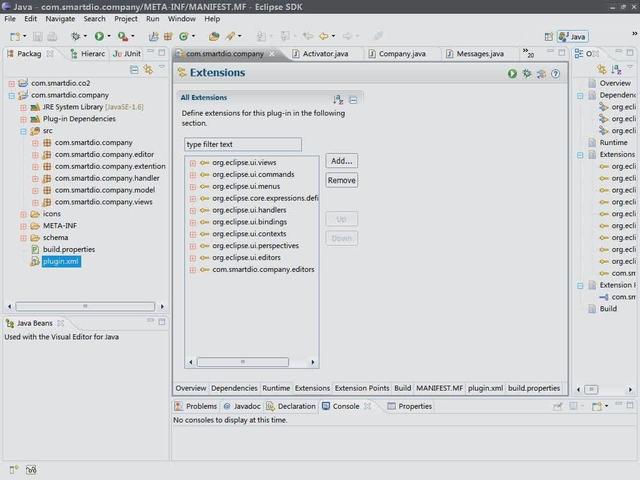Sort All Extensions alphabetically
Viewport: 640px width, 480px height.
point(338,99)
